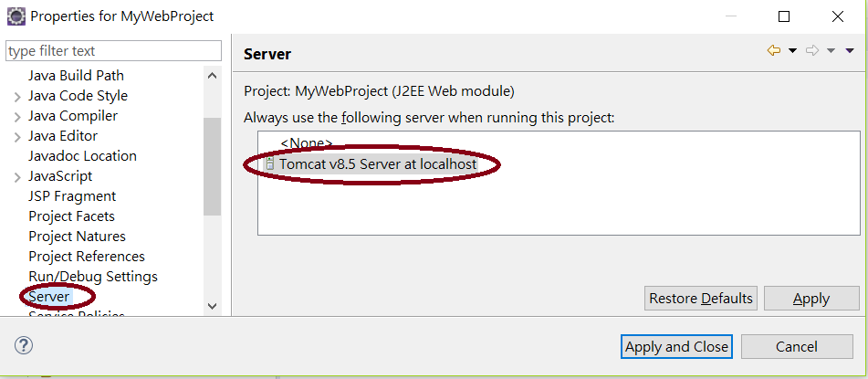The width and height of the screenshot is (868, 379).
Task: Select the <None> server option
Action: coord(307,143)
